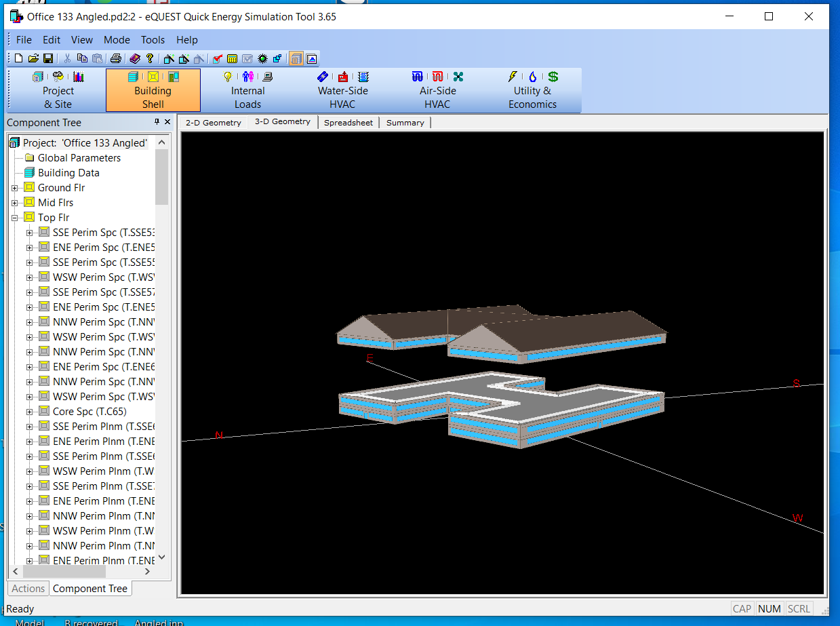Open the Edit menu
The height and width of the screenshot is (626, 840).
(52, 40)
